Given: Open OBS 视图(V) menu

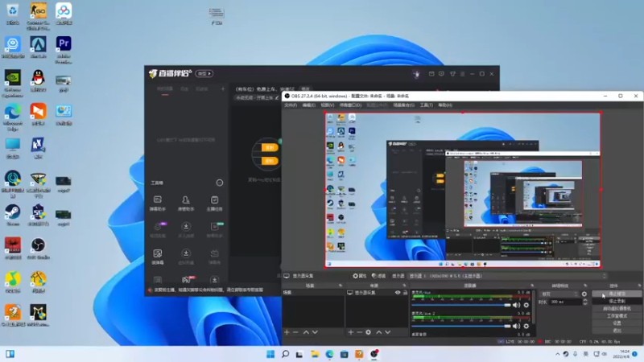Looking at the screenshot, I should coord(328,105).
